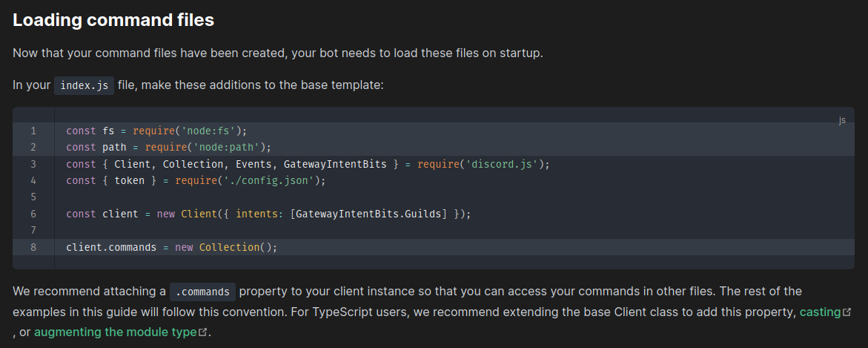Click the ".commands" inline code badge
Screen dimensions: 868x348
[202, 292]
